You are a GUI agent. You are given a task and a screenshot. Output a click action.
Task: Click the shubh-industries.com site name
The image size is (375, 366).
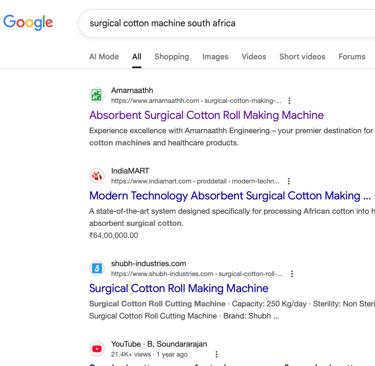[x=149, y=264]
